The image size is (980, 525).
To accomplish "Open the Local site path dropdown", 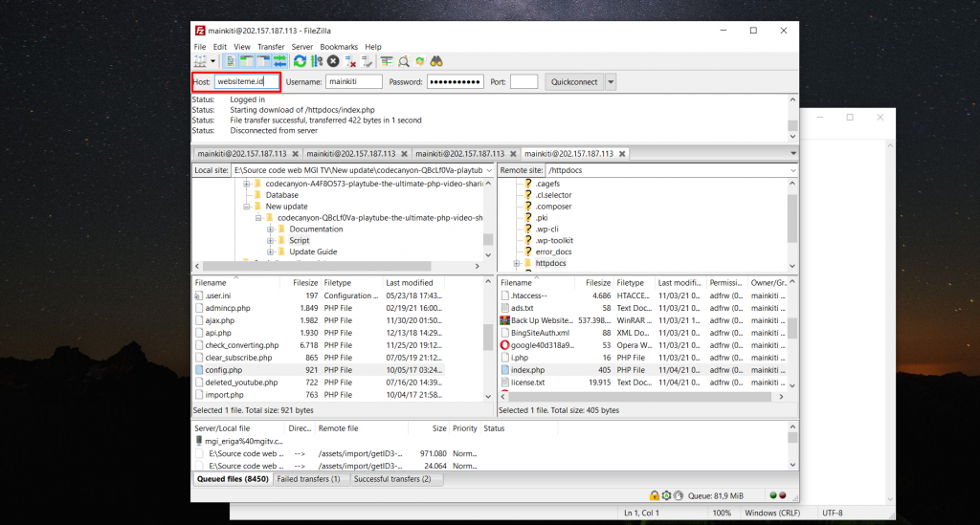I will pyautogui.click(x=489, y=170).
